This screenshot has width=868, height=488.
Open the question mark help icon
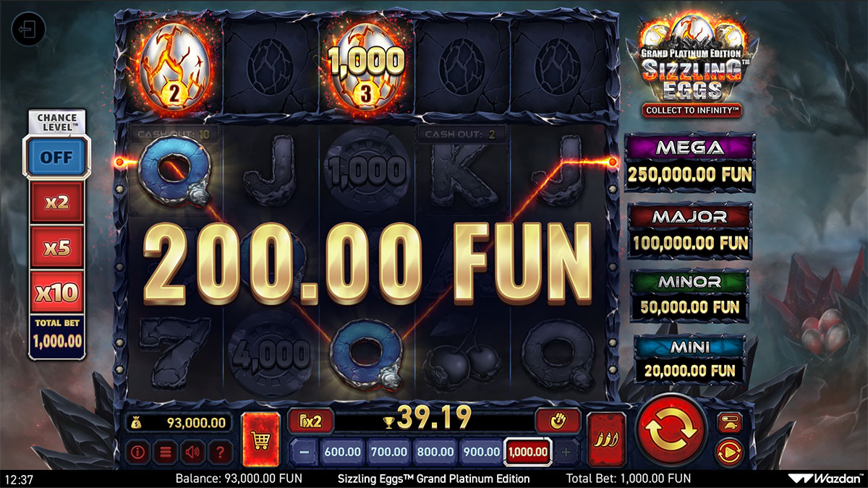pyautogui.click(x=220, y=453)
